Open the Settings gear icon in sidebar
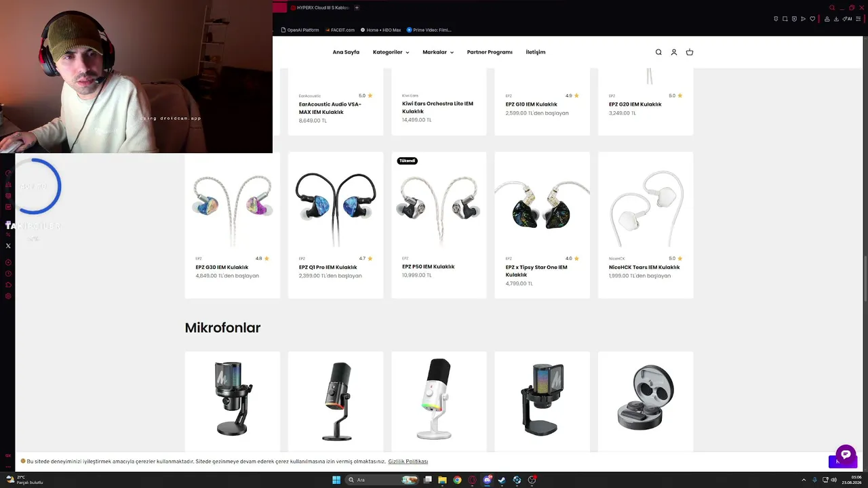The height and width of the screenshot is (488, 868). pos(8,296)
